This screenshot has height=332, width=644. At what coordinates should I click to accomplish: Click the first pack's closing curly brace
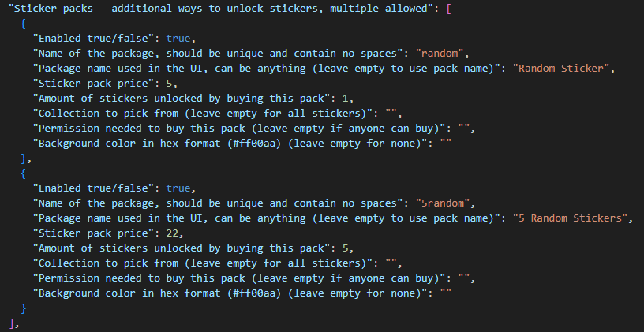(23, 159)
